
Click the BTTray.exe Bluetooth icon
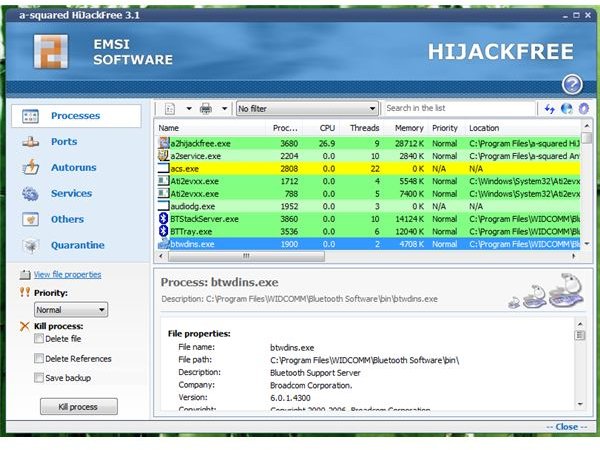tap(163, 231)
